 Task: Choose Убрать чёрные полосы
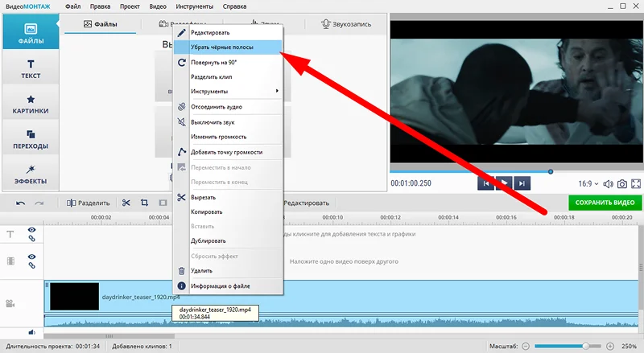point(229,47)
